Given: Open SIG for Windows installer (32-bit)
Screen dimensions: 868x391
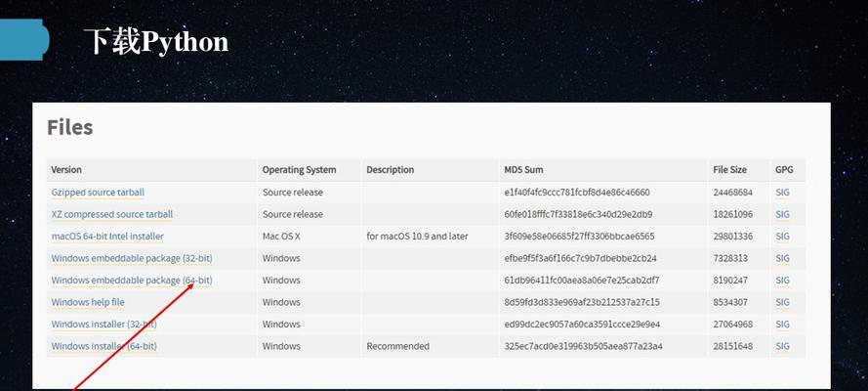Looking at the screenshot, I should point(782,324).
